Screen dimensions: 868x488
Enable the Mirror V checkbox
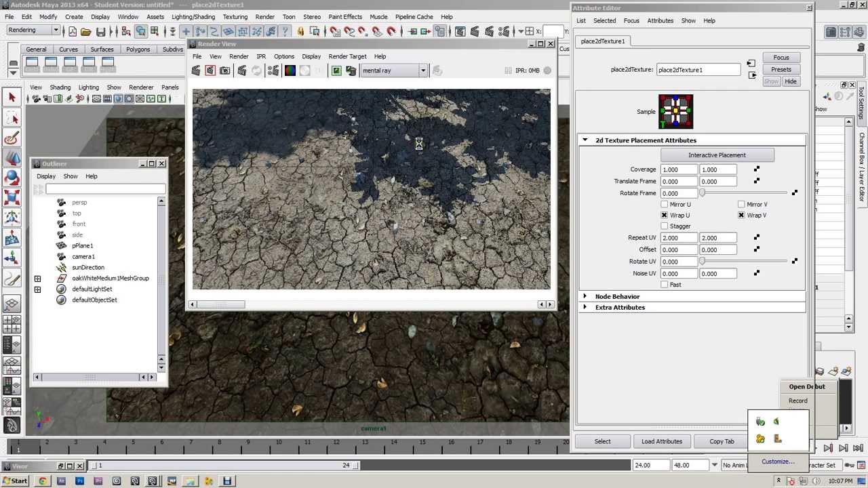pyautogui.click(x=741, y=204)
